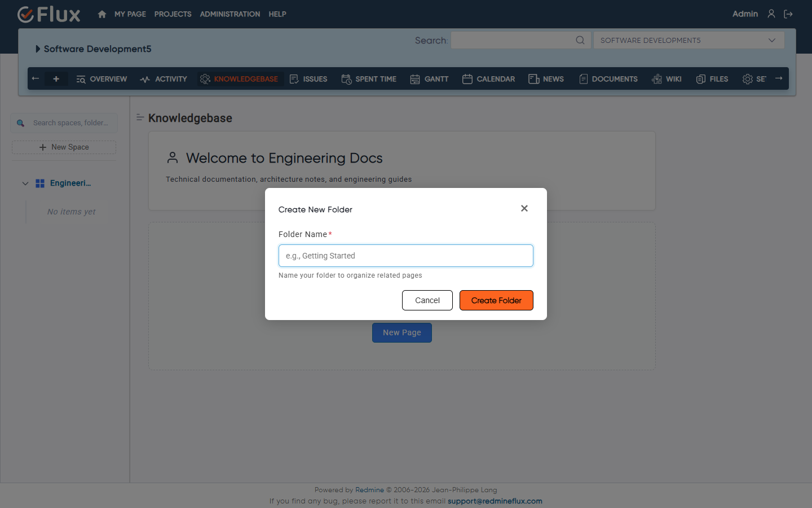Open the Software Development5 project dropdown
The height and width of the screenshot is (508, 812).
point(689,40)
